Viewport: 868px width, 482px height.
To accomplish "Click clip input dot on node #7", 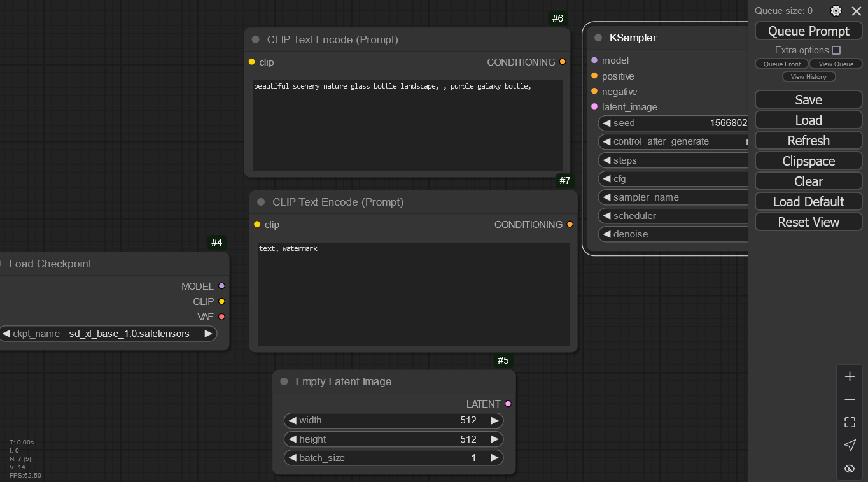I will 257,224.
